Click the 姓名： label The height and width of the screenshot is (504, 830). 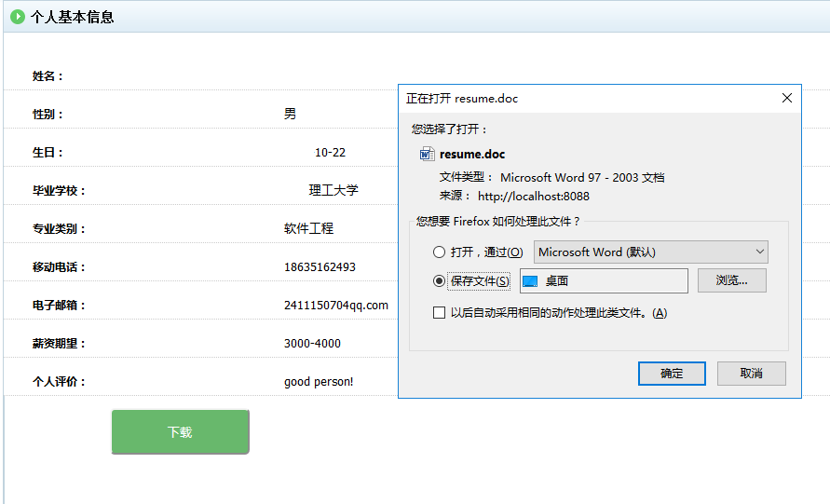[48, 76]
